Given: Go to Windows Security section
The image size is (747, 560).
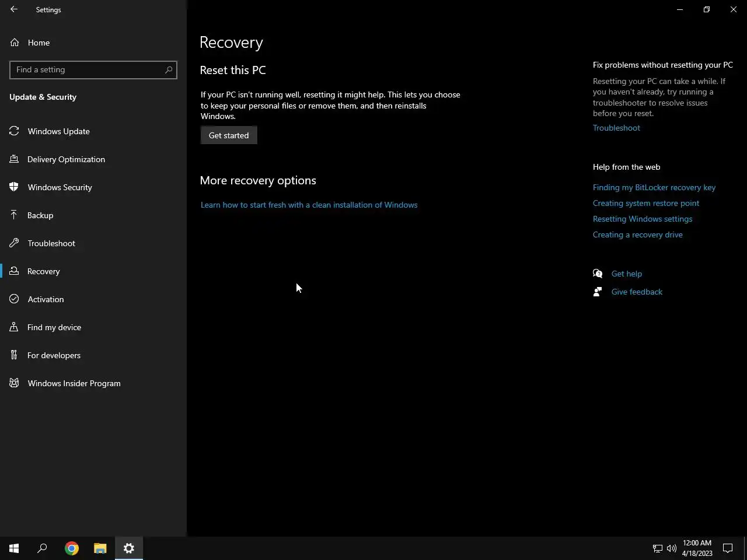Looking at the screenshot, I should [x=93, y=187].
